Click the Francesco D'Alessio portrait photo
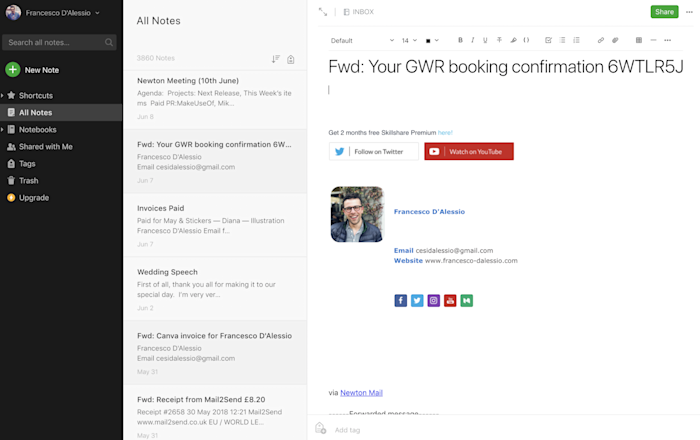Viewport: 700px width, 440px height. (x=357, y=214)
